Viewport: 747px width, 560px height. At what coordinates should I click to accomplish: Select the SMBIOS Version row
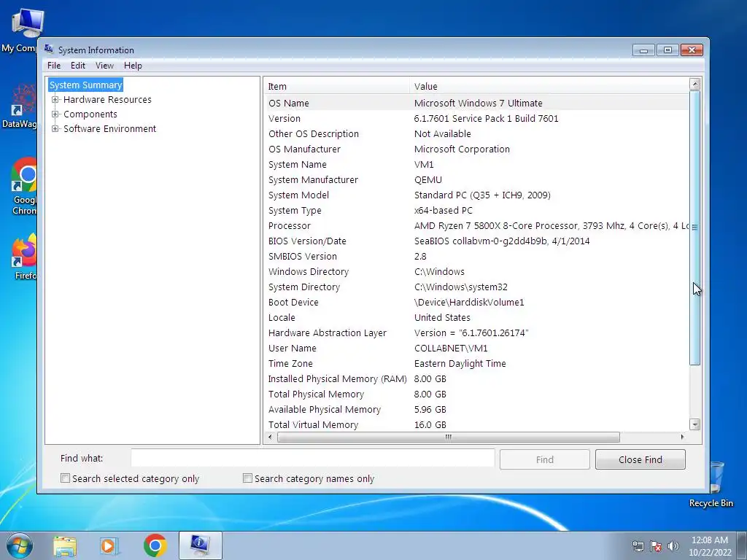point(476,256)
